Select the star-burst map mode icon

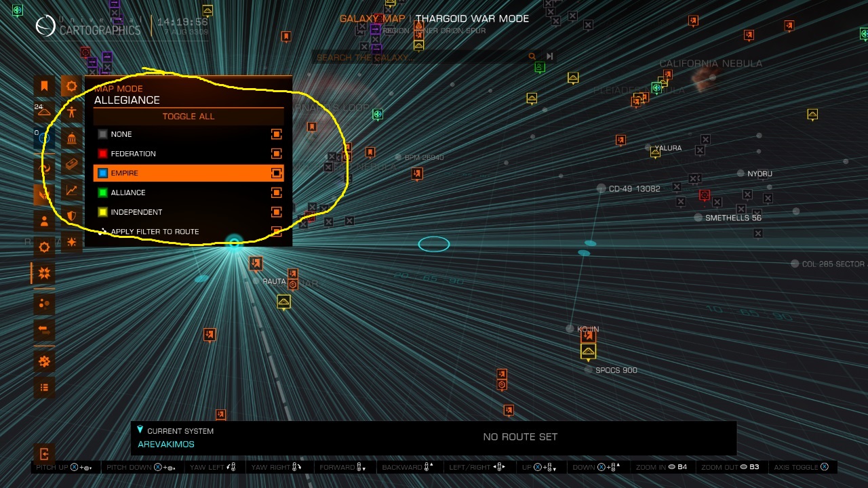coord(71,242)
